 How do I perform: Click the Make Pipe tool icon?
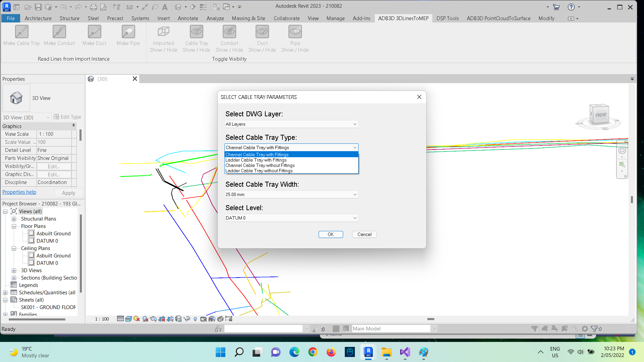pos(128,32)
